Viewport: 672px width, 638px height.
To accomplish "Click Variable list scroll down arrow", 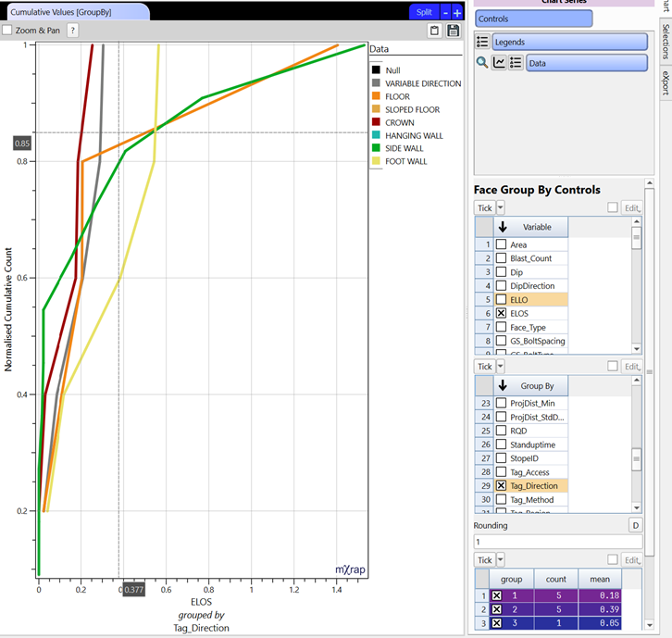I will click(637, 349).
